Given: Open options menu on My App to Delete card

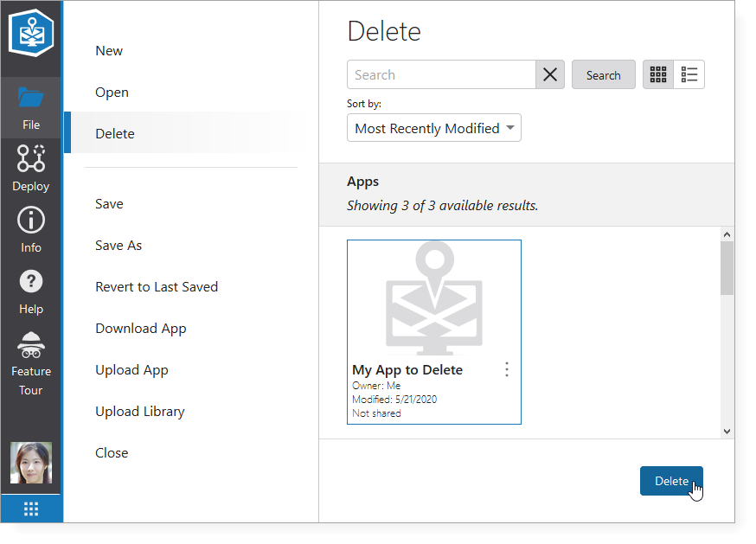Looking at the screenshot, I should pyautogui.click(x=507, y=368).
